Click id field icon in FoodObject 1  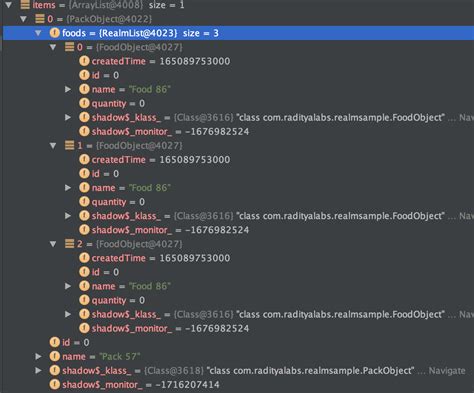pos(84,173)
